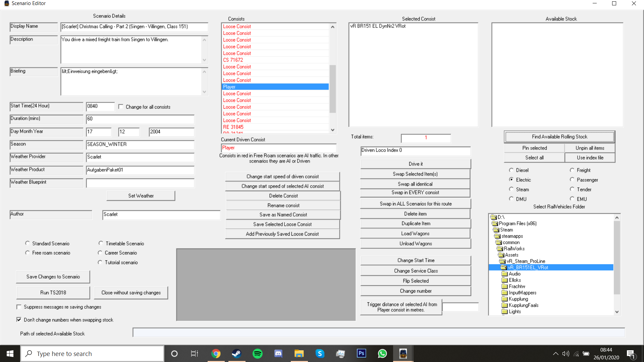Viewport: 644px width, 362px height.
Task: Toggle Suppress messages re saving changes
Action: tap(19, 307)
